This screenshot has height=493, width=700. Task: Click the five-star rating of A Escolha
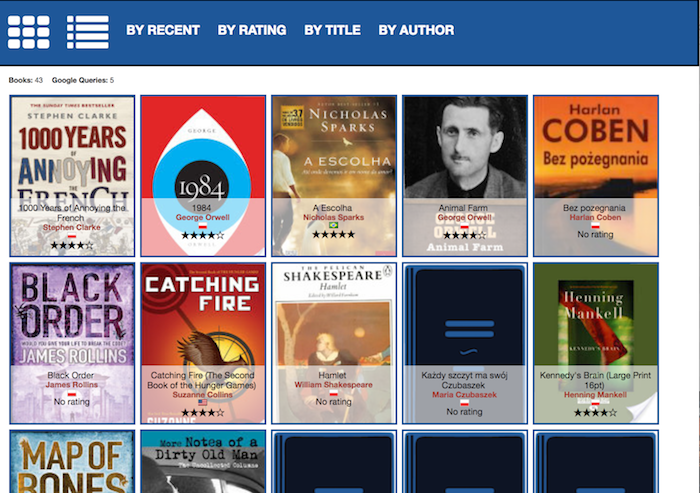(333, 234)
